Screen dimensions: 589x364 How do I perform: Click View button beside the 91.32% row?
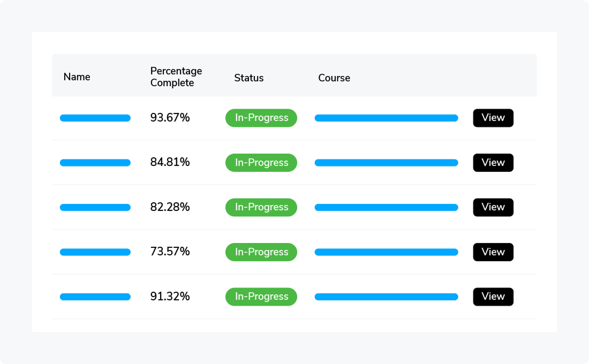pos(493,297)
